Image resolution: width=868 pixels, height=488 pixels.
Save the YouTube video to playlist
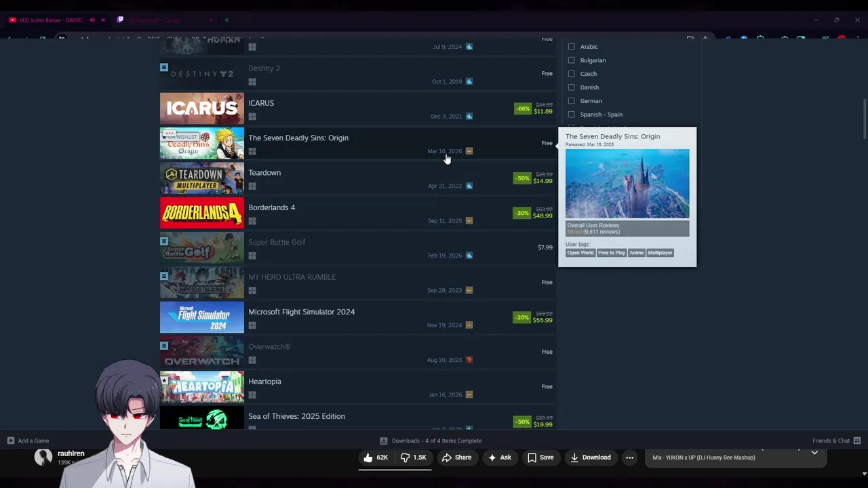tap(540, 457)
